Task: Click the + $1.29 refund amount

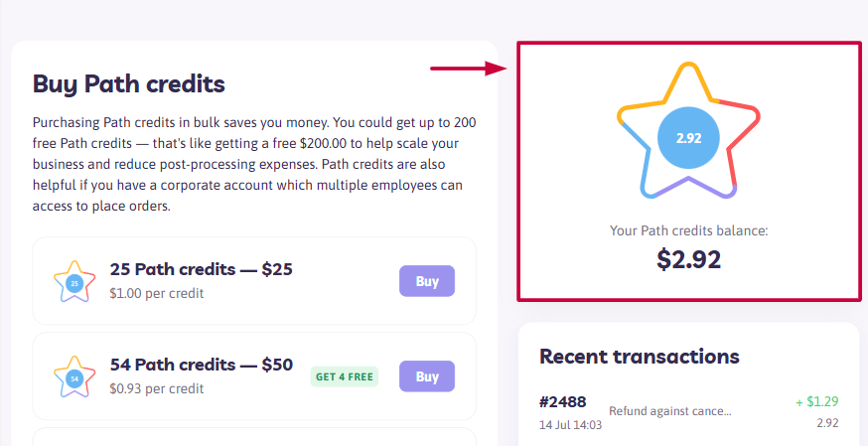Action: 817,401
